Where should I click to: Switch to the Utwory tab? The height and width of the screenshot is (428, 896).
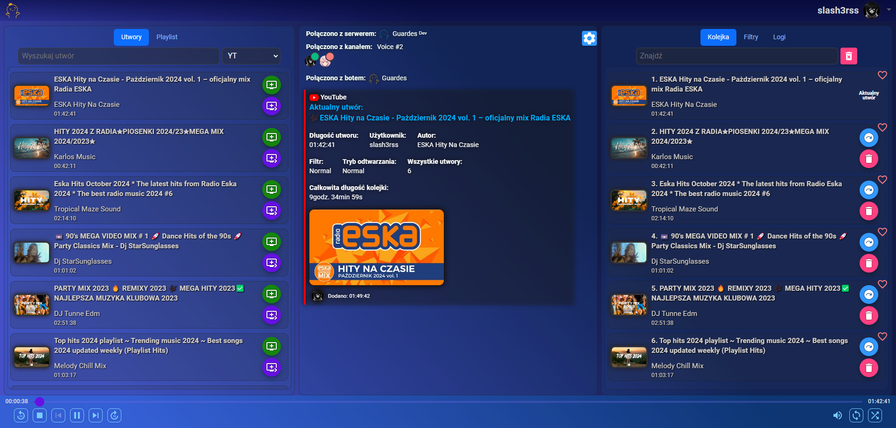tap(131, 37)
